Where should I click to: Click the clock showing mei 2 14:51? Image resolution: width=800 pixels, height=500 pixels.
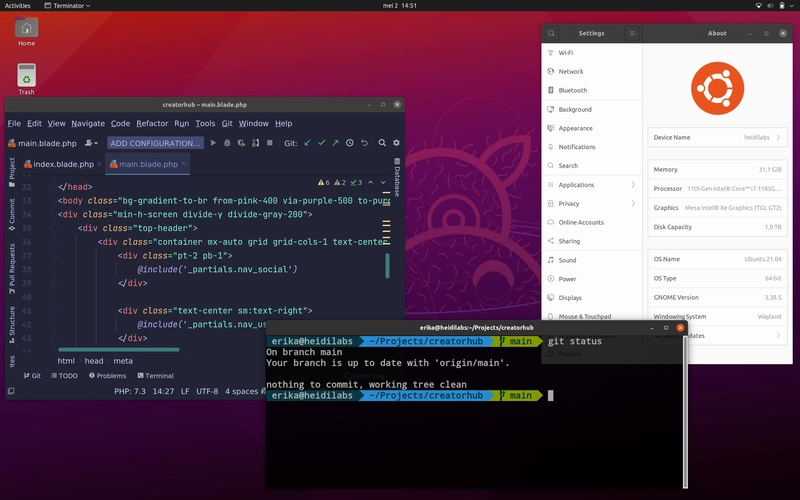click(399, 6)
